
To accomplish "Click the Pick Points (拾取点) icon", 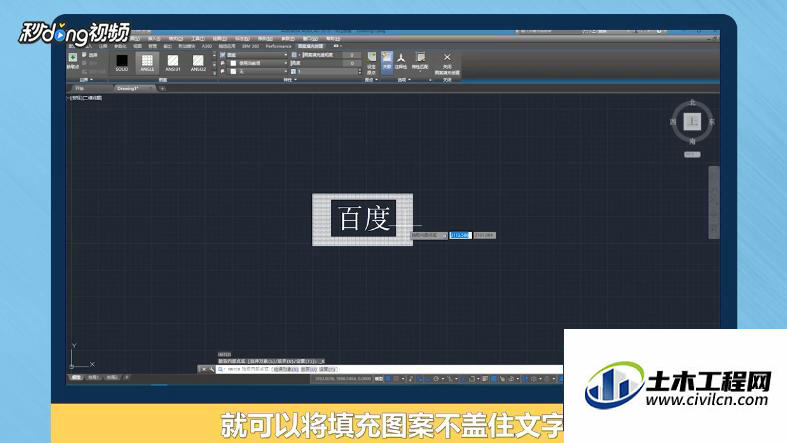I will point(73,60).
